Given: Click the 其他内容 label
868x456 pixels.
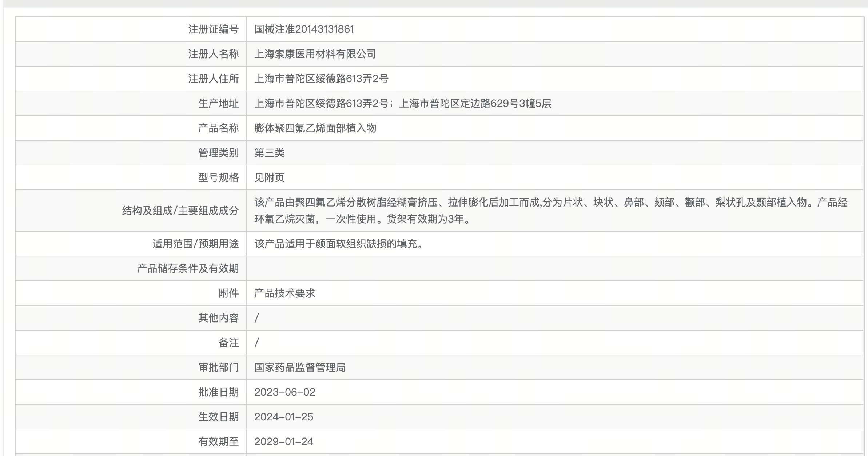Looking at the screenshot, I should click(x=218, y=318).
